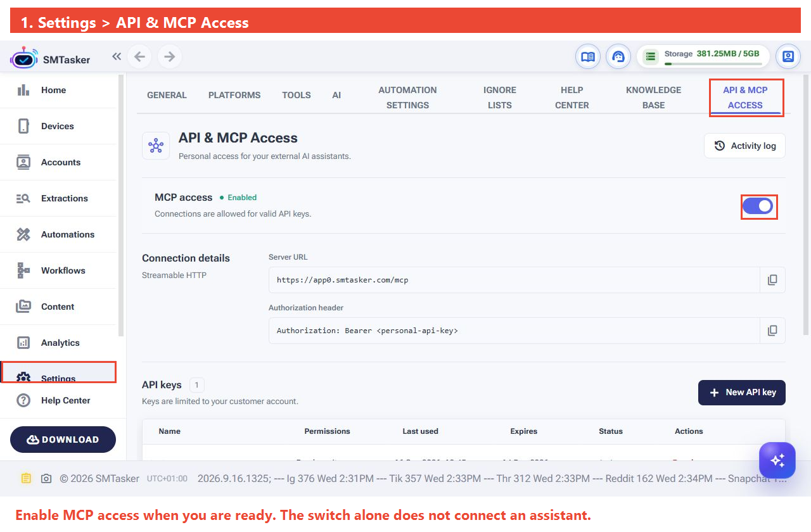
Task: Go back with the left arrow
Action: coord(139,56)
